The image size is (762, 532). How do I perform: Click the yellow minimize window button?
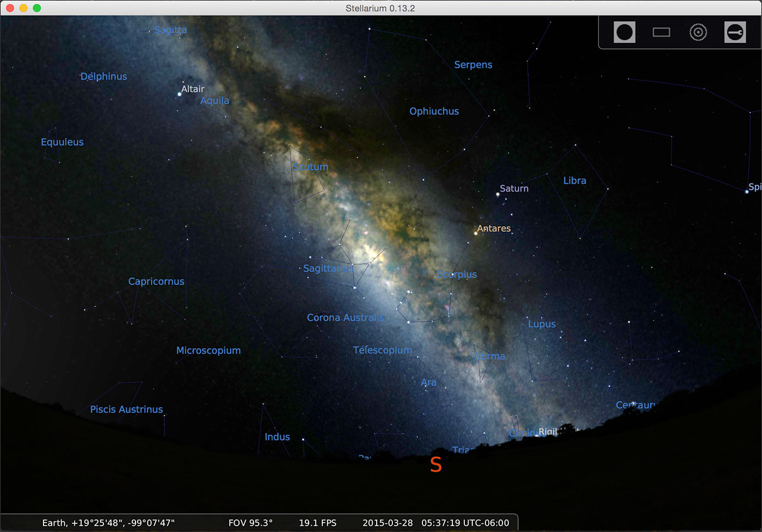23,8
